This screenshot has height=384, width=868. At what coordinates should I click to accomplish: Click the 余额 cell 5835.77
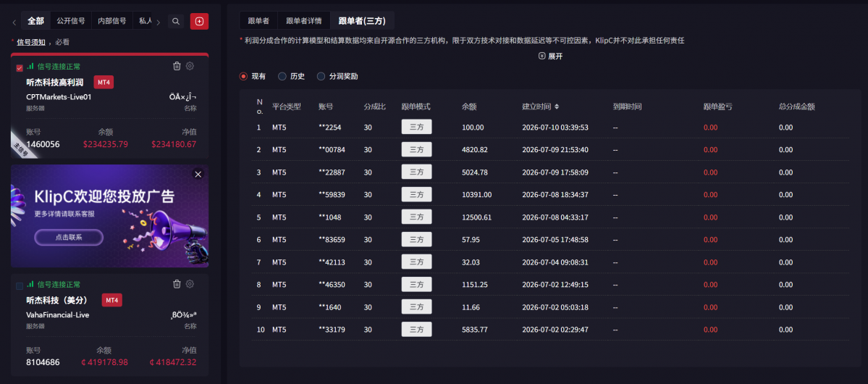[x=474, y=329]
